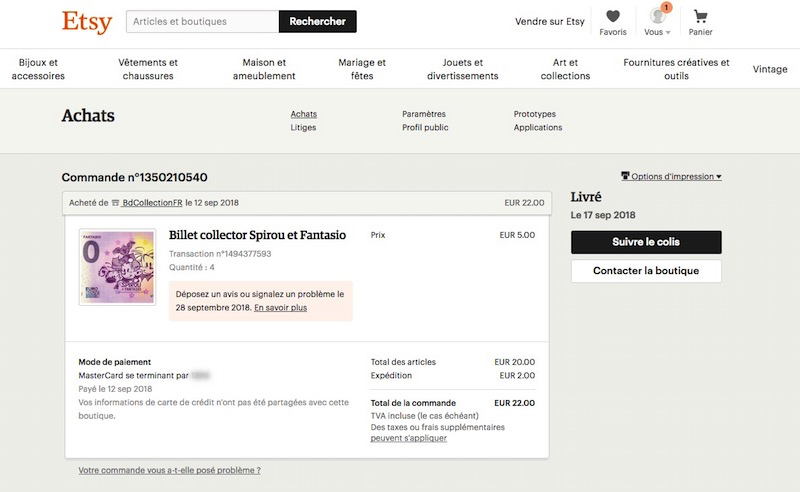Focus the Articles et boutiques search field
The image size is (800, 492).
(203, 21)
